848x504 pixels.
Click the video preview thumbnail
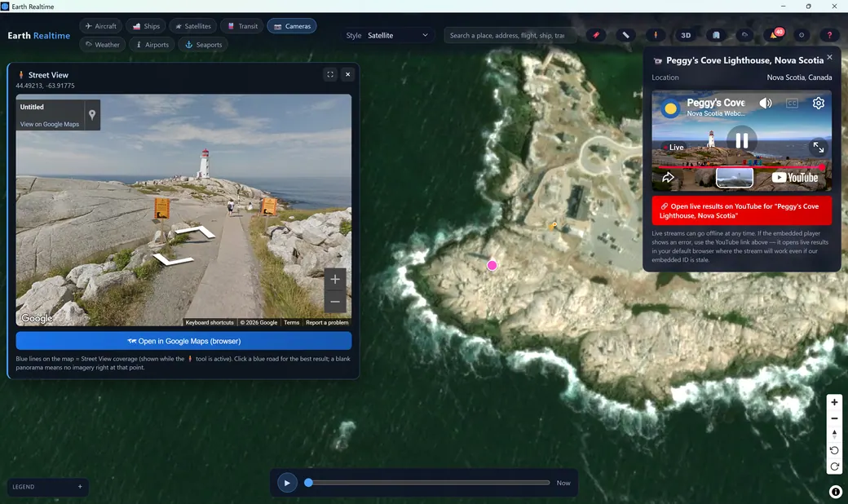(735, 177)
